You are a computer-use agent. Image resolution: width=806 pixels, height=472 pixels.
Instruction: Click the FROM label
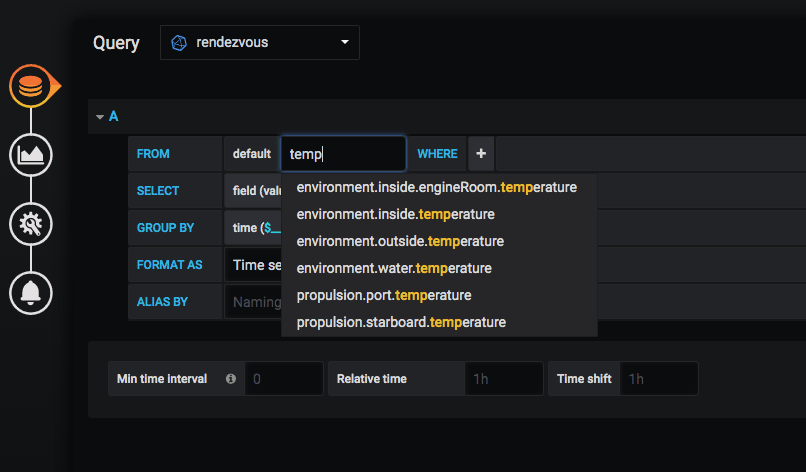[153, 154]
